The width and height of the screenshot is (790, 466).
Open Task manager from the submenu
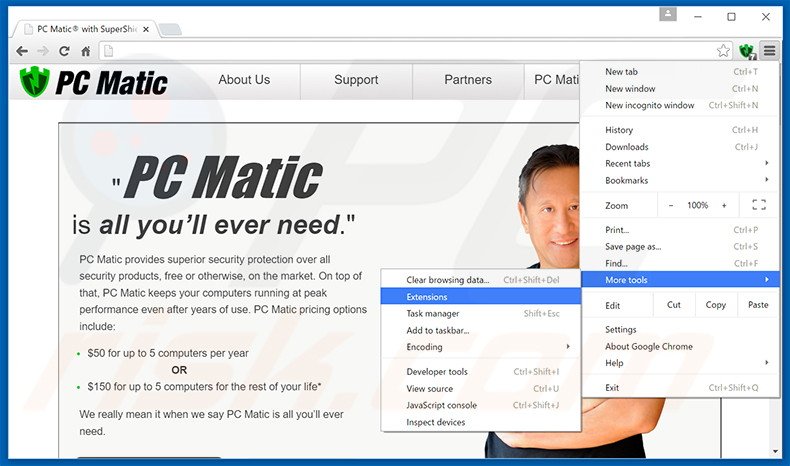pyautogui.click(x=481, y=313)
